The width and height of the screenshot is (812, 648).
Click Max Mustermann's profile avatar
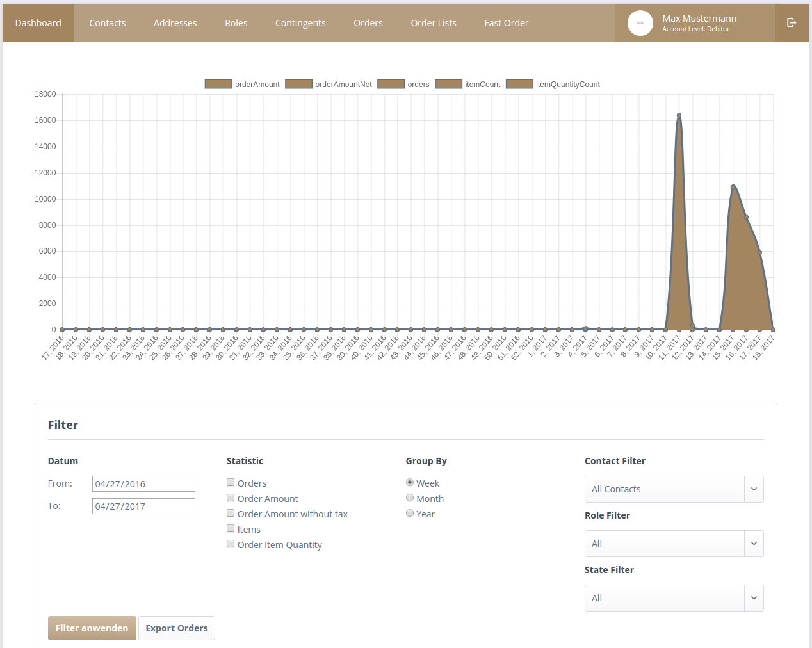(640, 23)
